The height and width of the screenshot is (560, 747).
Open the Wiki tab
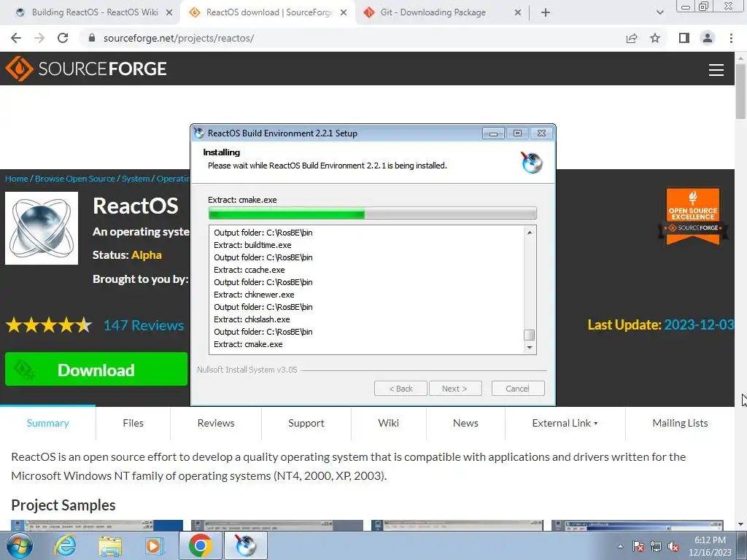pos(388,423)
